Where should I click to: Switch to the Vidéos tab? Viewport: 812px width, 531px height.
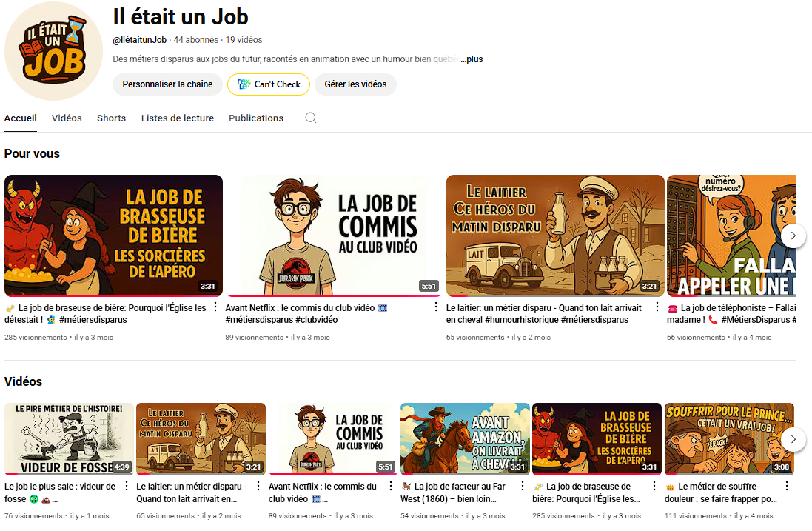click(67, 118)
